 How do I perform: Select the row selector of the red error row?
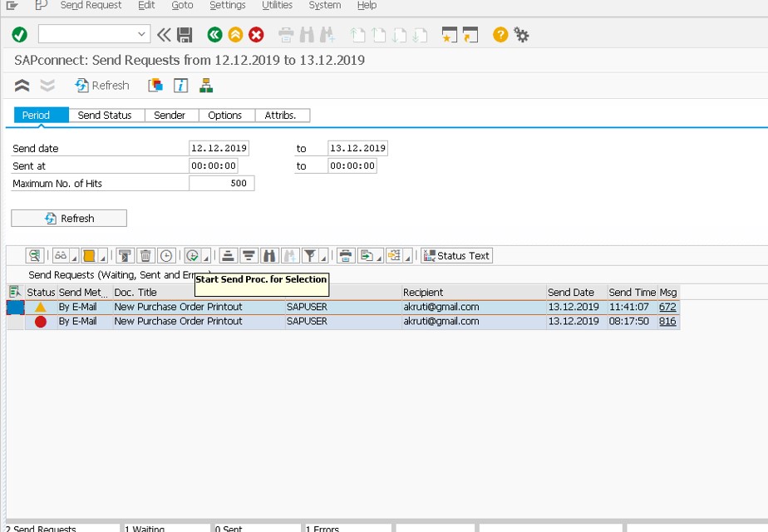click(x=16, y=322)
